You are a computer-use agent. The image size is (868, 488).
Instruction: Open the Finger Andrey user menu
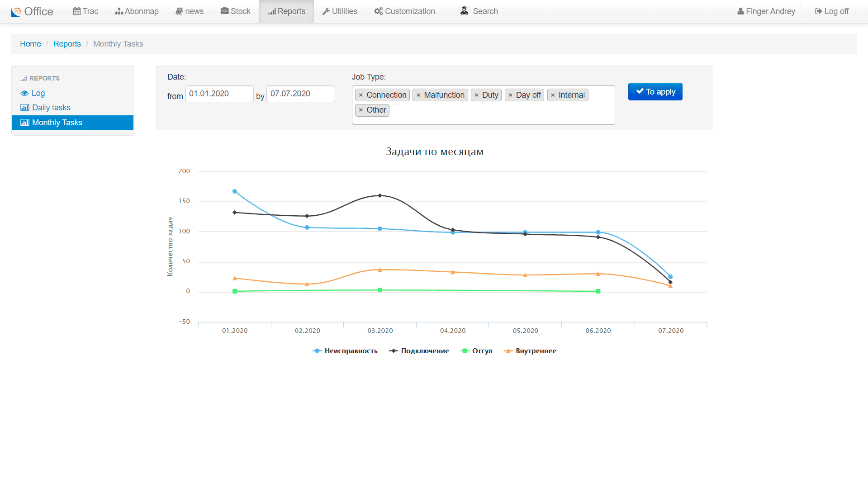click(766, 11)
